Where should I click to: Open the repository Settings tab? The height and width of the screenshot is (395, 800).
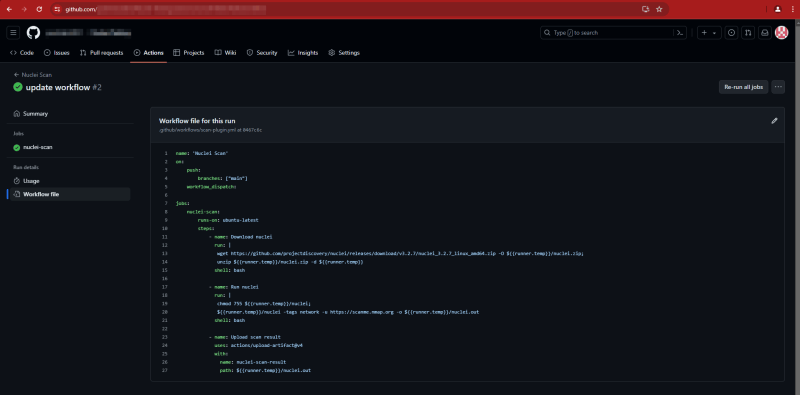pos(344,53)
